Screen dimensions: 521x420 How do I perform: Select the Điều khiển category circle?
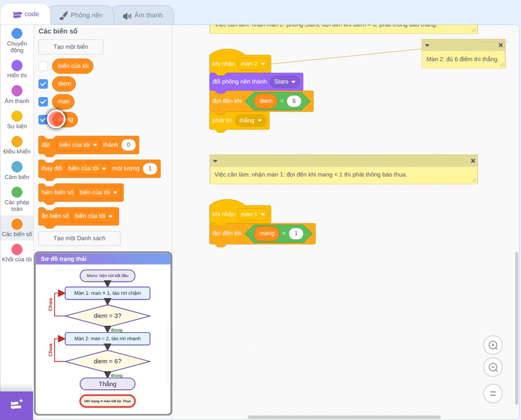click(x=17, y=142)
